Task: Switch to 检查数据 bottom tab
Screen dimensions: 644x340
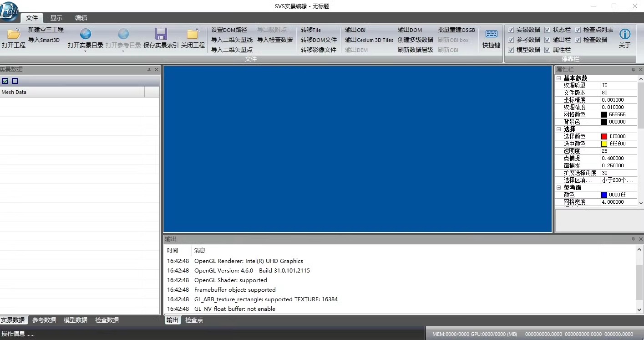Action: (107, 320)
